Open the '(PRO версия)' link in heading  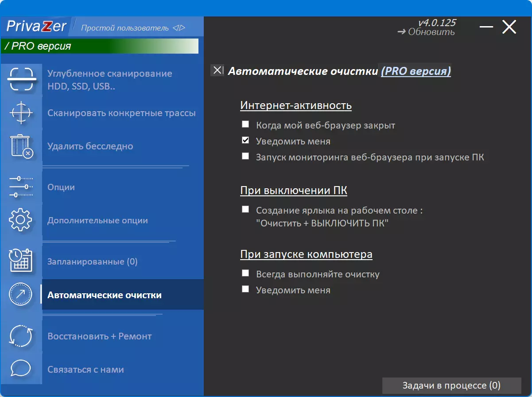tap(416, 71)
